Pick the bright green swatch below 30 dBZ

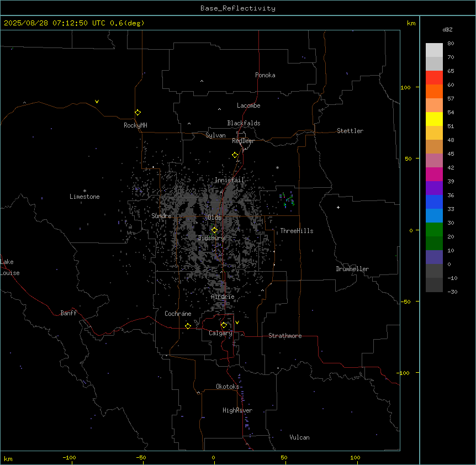click(434, 230)
